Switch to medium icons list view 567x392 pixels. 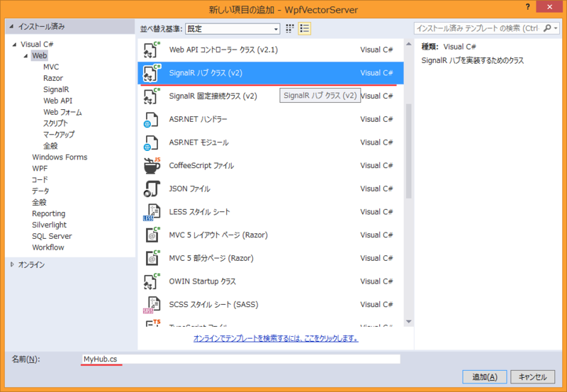point(305,28)
